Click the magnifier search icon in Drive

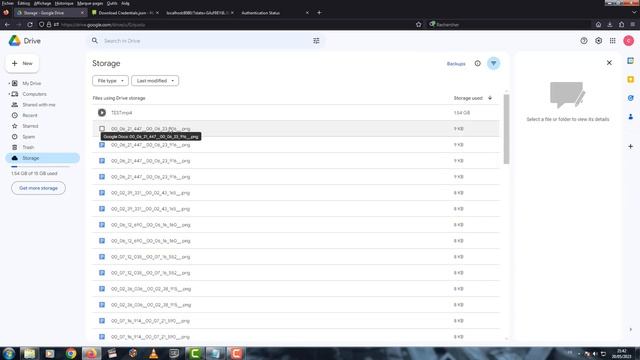click(x=95, y=41)
